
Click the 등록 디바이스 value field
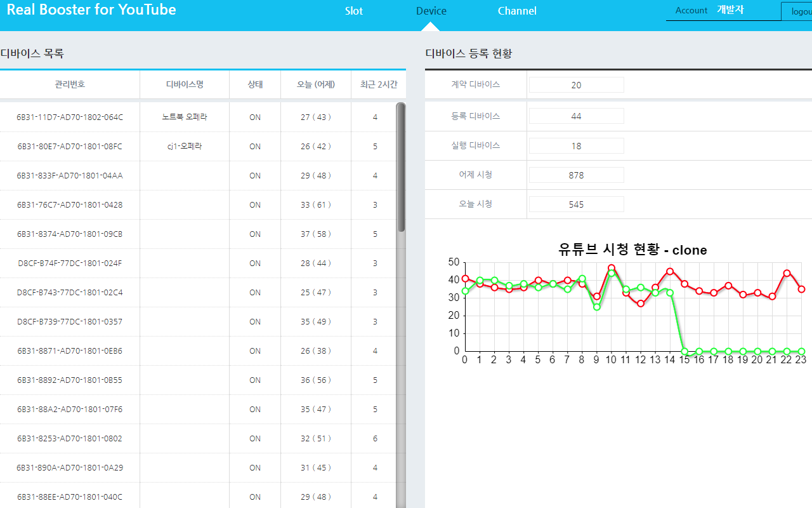click(x=577, y=116)
